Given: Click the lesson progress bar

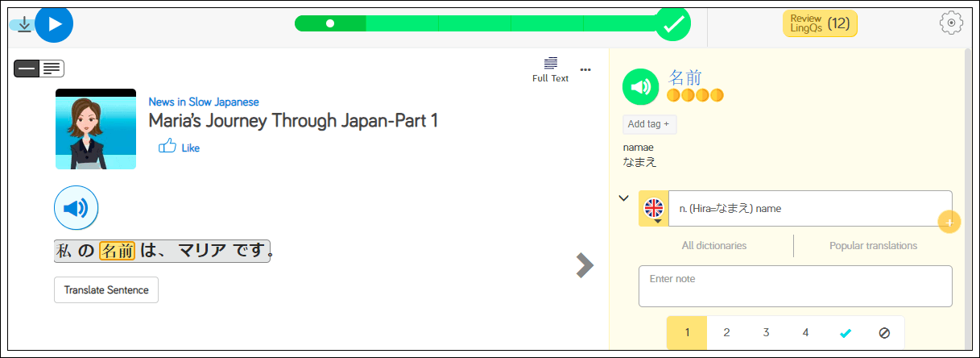Looking at the screenshot, I should 475,23.
